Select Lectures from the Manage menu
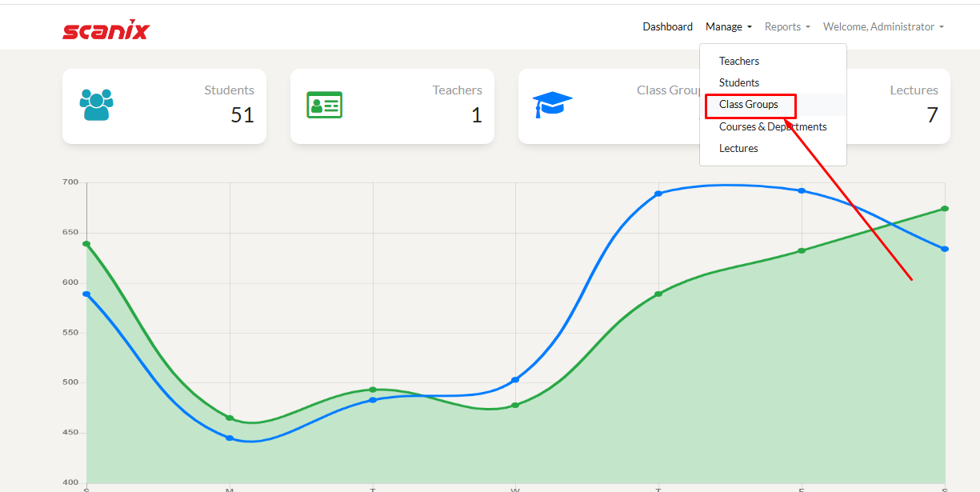The image size is (980, 492). tap(738, 149)
